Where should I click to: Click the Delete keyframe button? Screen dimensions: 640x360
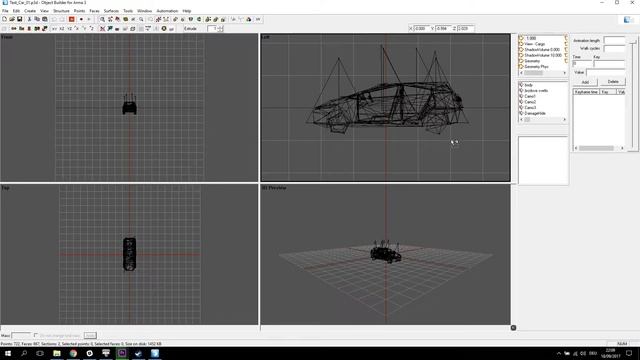pyautogui.click(x=613, y=82)
